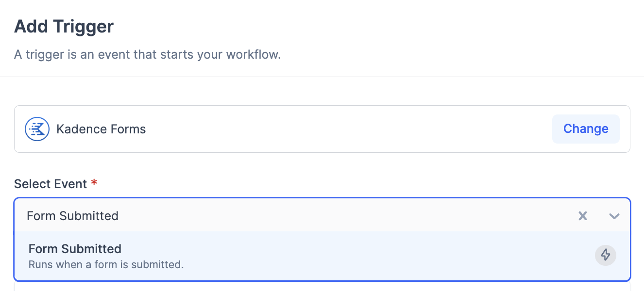Click the divider line below the header
Screen dimensions: 644x291
point(322,77)
